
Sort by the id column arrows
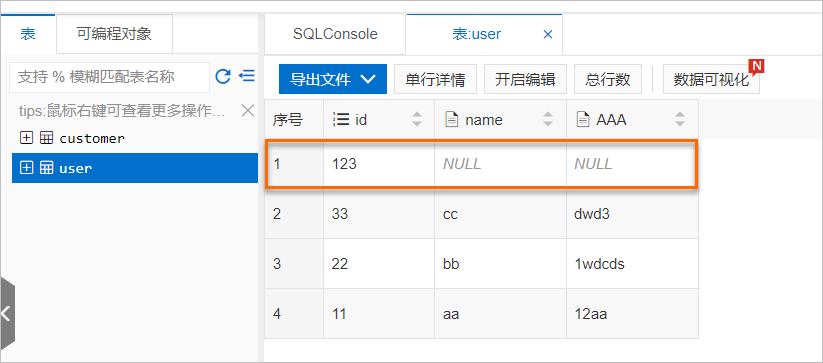[x=417, y=119]
